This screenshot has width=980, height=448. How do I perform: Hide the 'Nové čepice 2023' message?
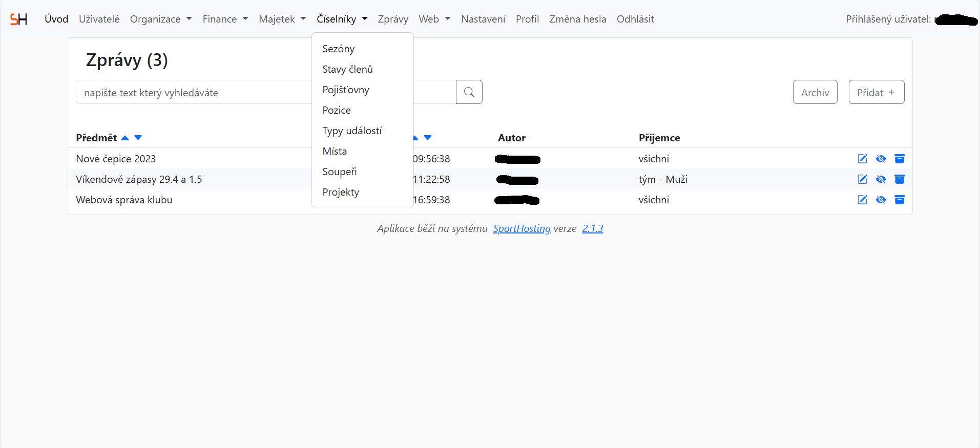click(881, 159)
